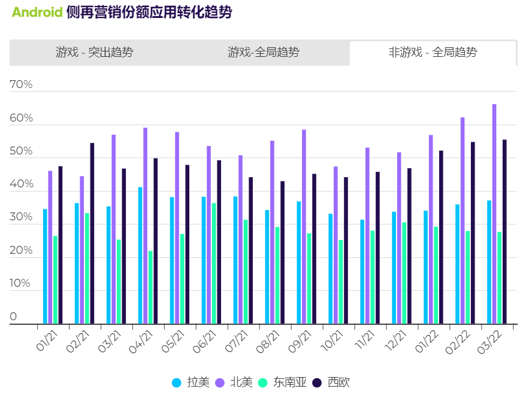Toggle the 拉美 series legend label
This screenshot has width=532, height=395.
(x=198, y=382)
